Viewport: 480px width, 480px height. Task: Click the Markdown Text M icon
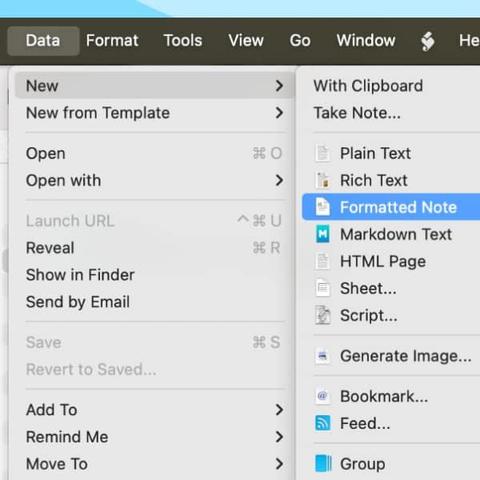[322, 234]
